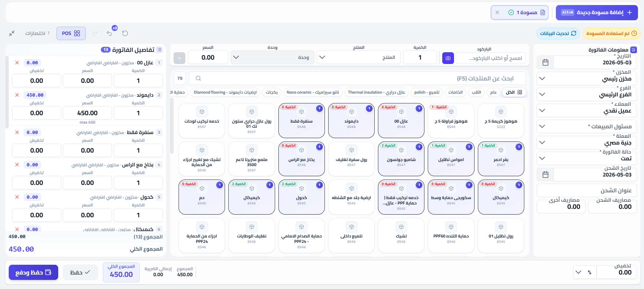644x289 pixels.
Task: Open the discount percent type dropdown
Action: pos(584,272)
